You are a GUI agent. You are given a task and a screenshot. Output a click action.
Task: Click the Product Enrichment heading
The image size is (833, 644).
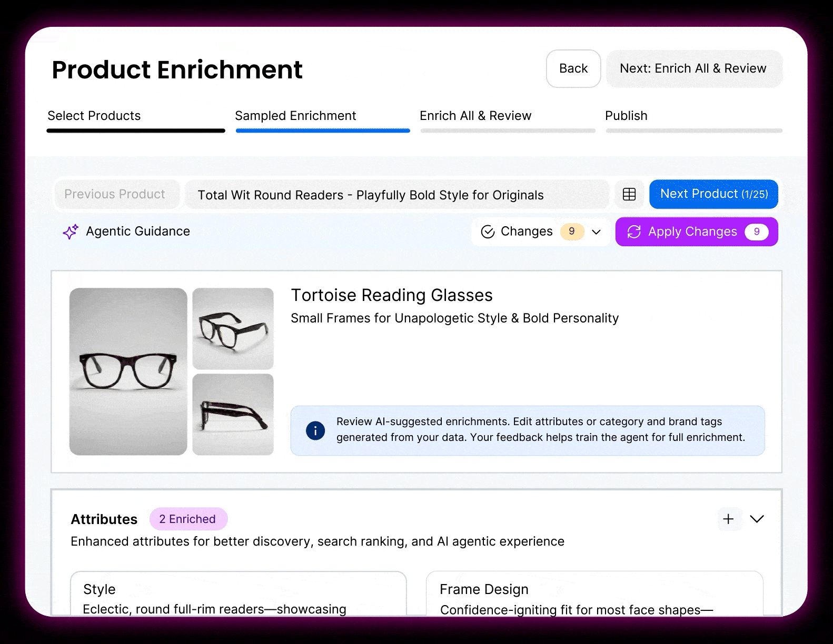pos(177,69)
